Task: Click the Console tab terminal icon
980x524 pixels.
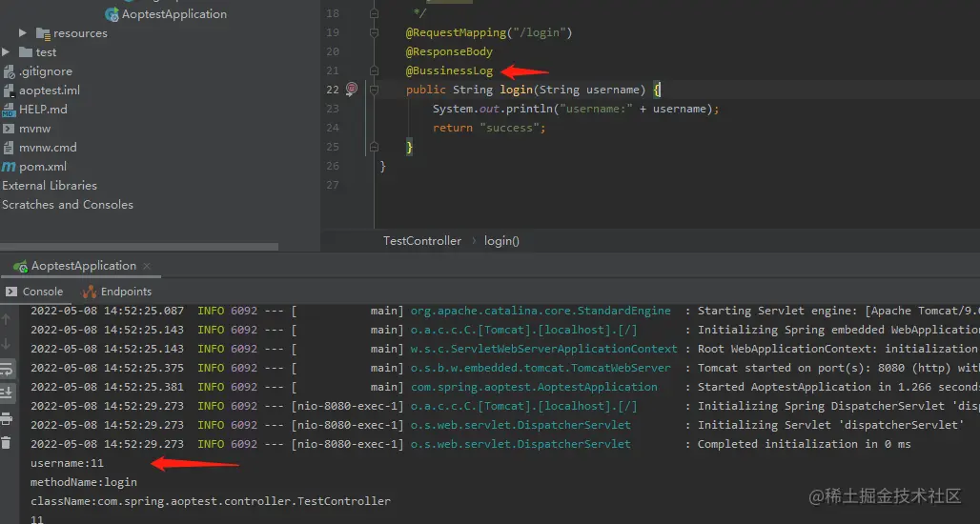Action: pos(11,292)
